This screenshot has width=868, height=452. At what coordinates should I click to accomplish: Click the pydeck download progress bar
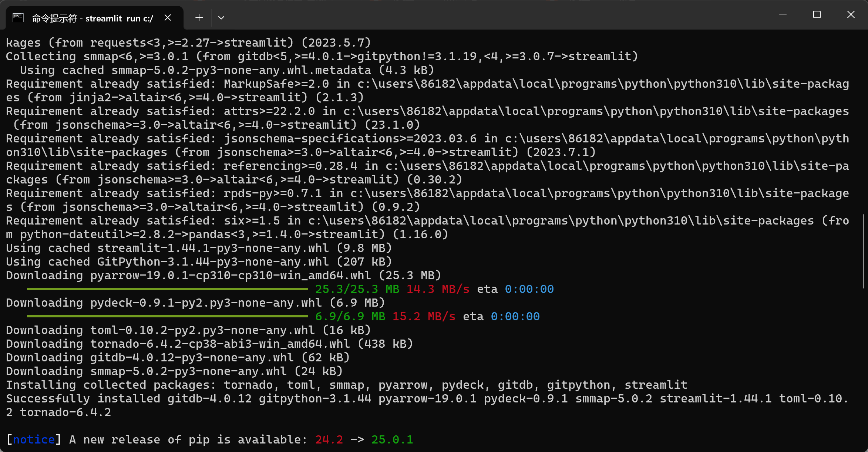pos(167,316)
